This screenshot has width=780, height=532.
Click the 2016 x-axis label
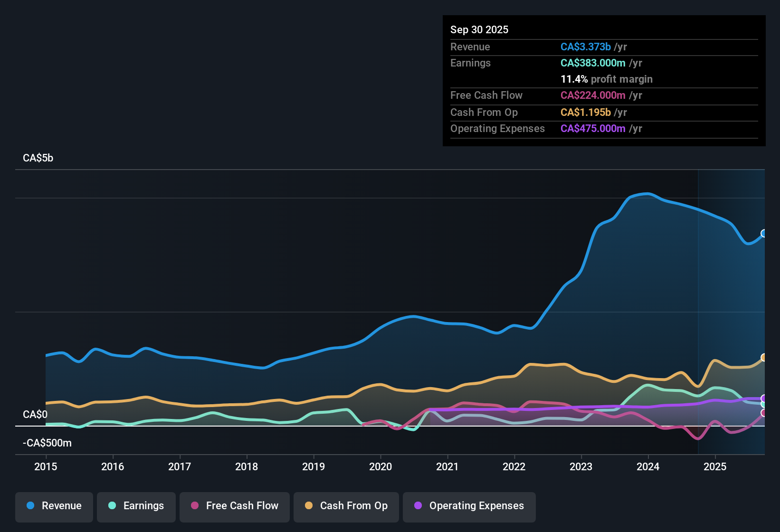pos(113,467)
